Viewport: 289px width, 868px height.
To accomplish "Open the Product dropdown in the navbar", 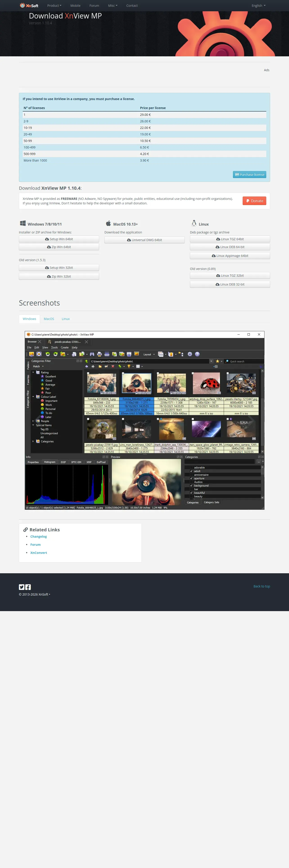I will coord(54,5).
